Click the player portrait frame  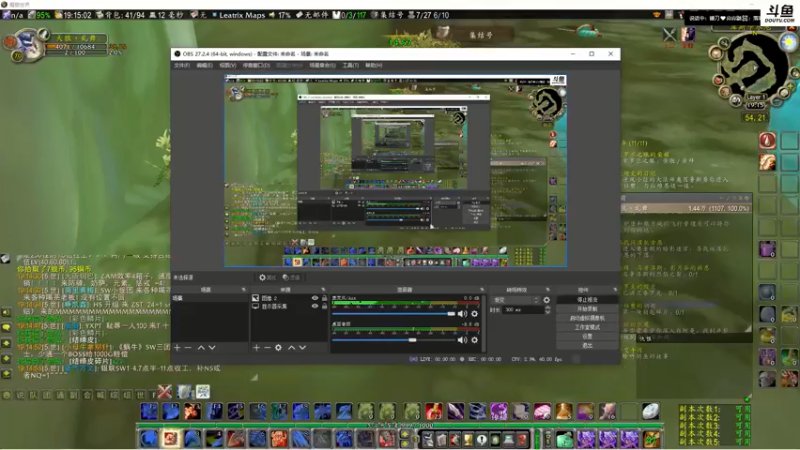pyautogui.click(x=27, y=45)
